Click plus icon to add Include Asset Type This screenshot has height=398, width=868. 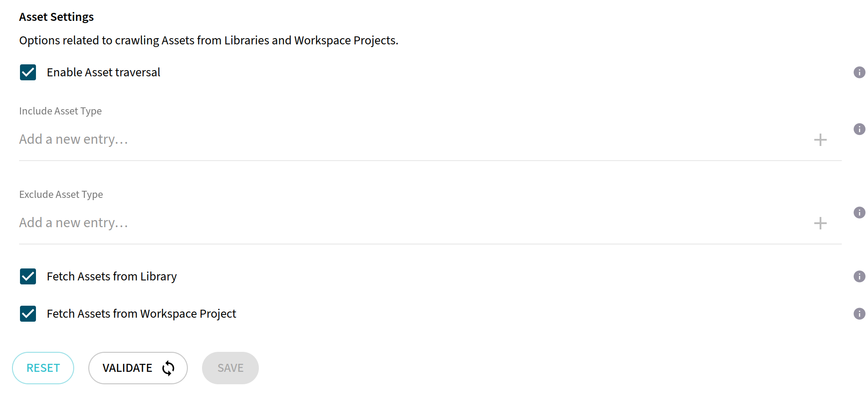click(x=820, y=140)
